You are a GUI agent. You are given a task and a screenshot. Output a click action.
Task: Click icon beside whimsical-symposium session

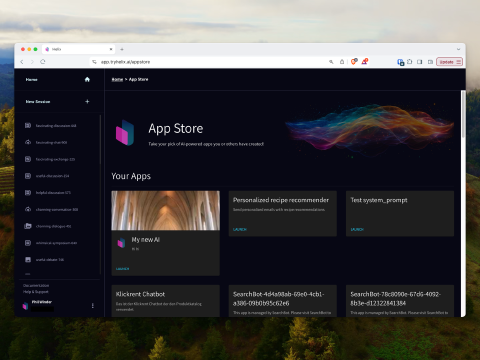[x=28, y=243]
